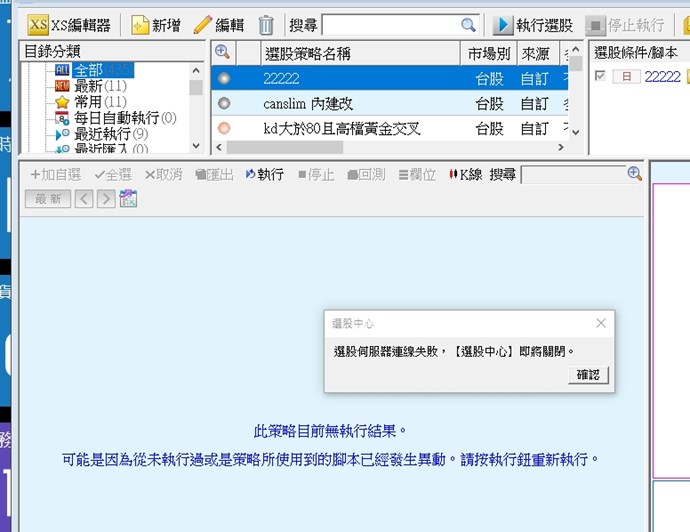Click up arrow of category tree scrollbar

196,70
